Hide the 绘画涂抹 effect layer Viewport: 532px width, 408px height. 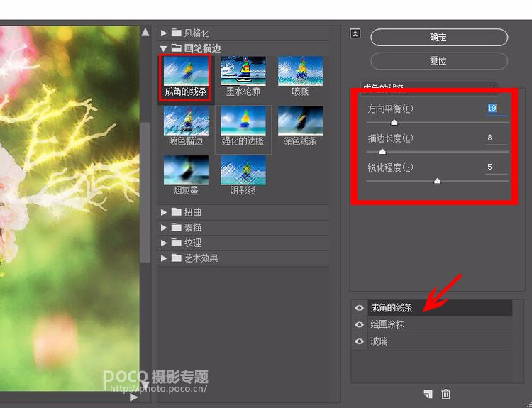point(359,324)
